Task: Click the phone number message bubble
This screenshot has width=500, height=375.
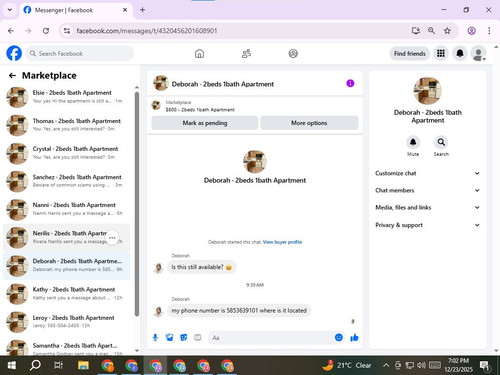Action: tap(239, 311)
